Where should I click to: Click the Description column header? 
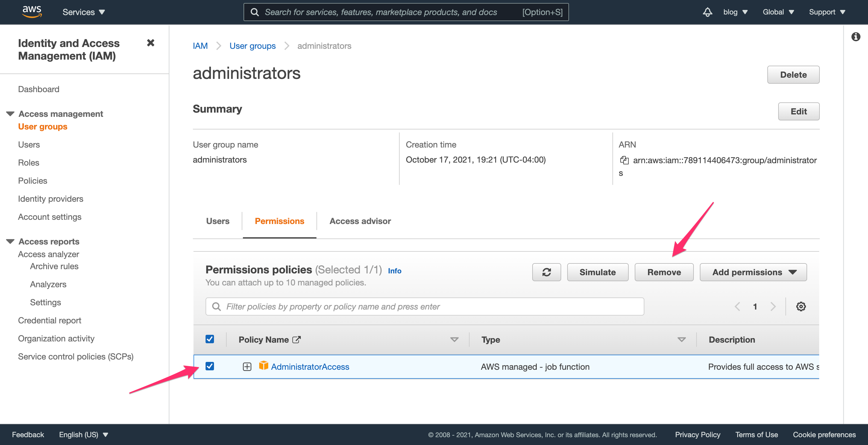point(731,340)
